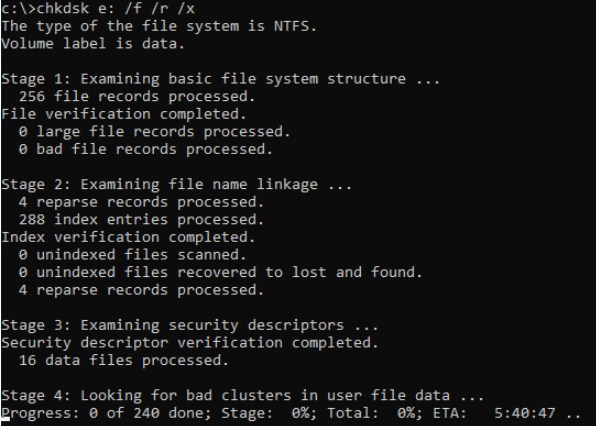Image resolution: width=598 pixels, height=426 pixels.
Task: Click the '16 data files processed' line
Action: pos(123,360)
